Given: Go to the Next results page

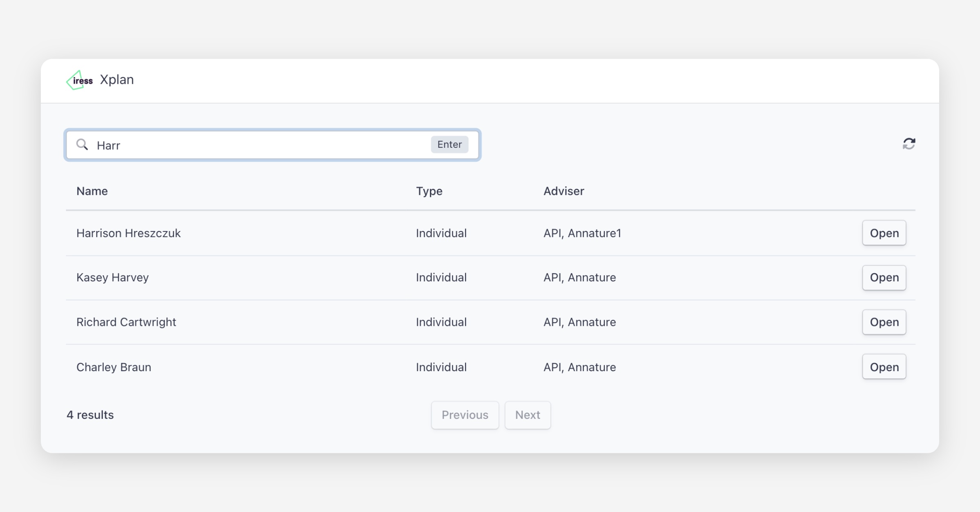Looking at the screenshot, I should (527, 415).
